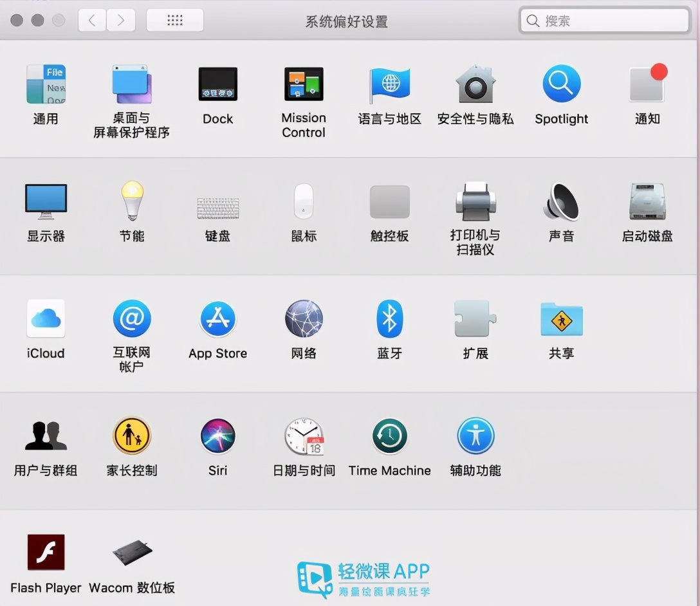Click the red close window button
This screenshot has width=700, height=606.
click(17, 20)
